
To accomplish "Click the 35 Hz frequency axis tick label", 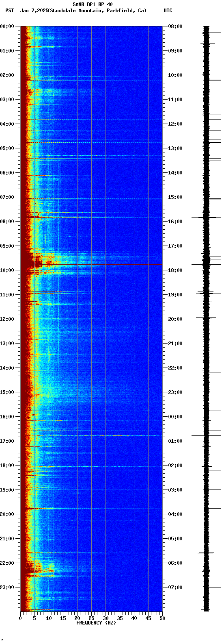I will (120, 618).
